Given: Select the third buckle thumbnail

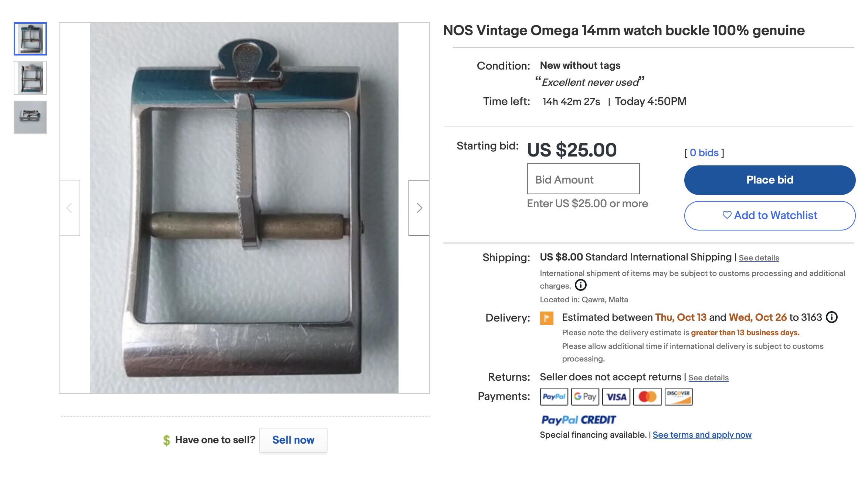Looking at the screenshot, I should click(30, 117).
